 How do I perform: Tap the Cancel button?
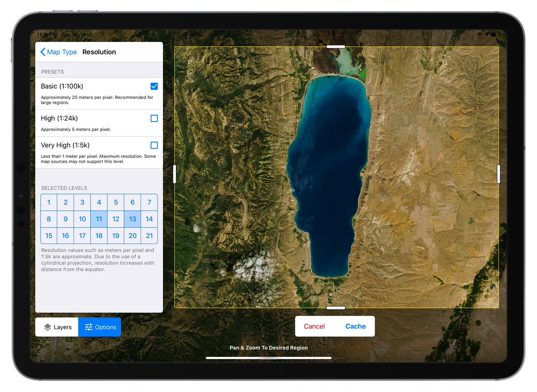click(315, 326)
